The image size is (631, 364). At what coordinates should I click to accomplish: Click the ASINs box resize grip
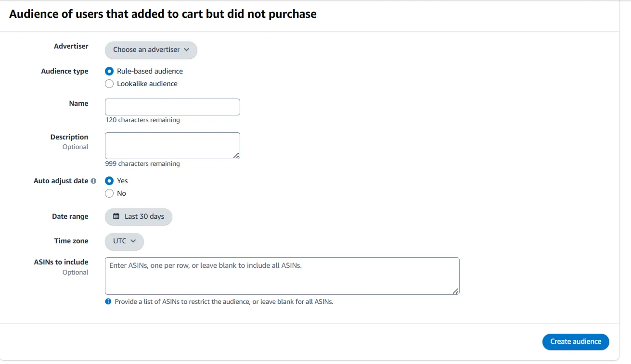pyautogui.click(x=456, y=291)
